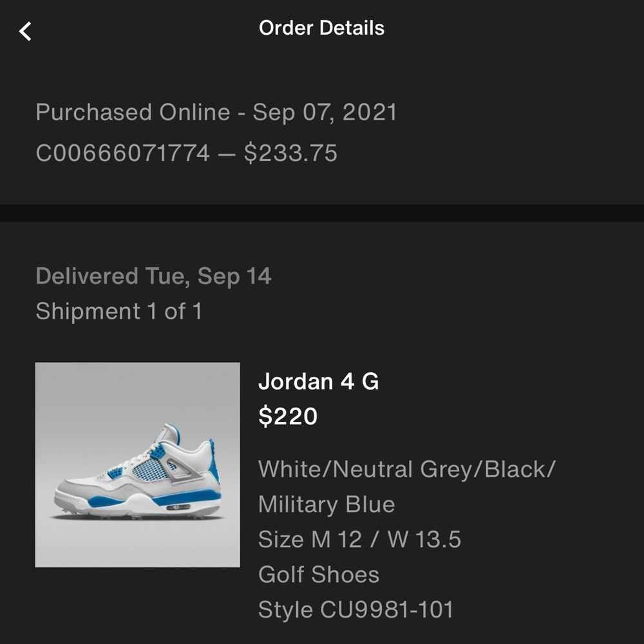Image resolution: width=644 pixels, height=644 pixels.
Task: Open 'Delivered Tue, Sep 14' shipment status
Action: tap(154, 276)
